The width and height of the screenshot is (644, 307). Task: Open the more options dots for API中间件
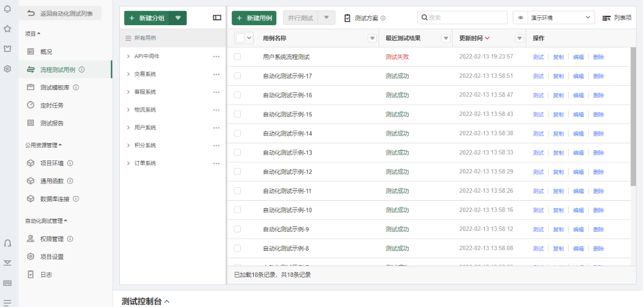217,56
